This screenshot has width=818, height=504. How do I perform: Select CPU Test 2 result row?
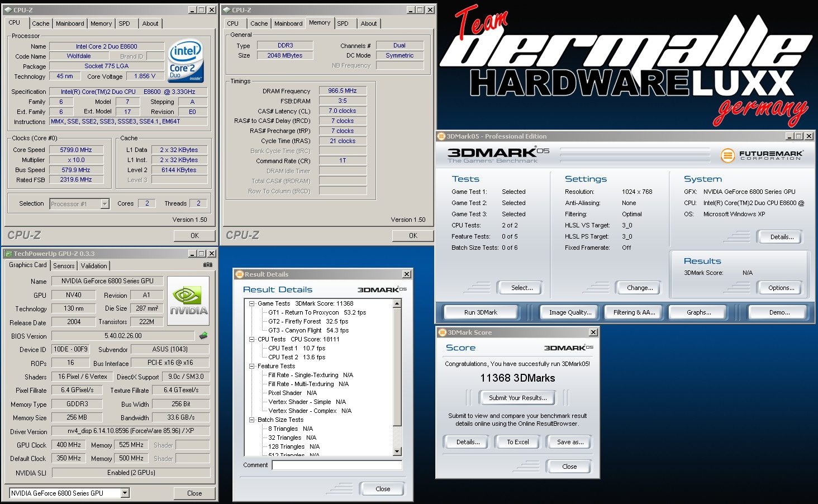click(x=296, y=357)
